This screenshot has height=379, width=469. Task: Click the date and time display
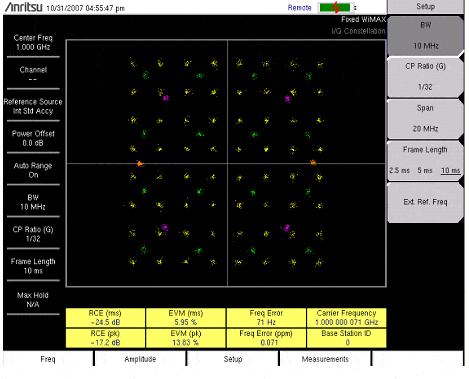pyautogui.click(x=85, y=8)
